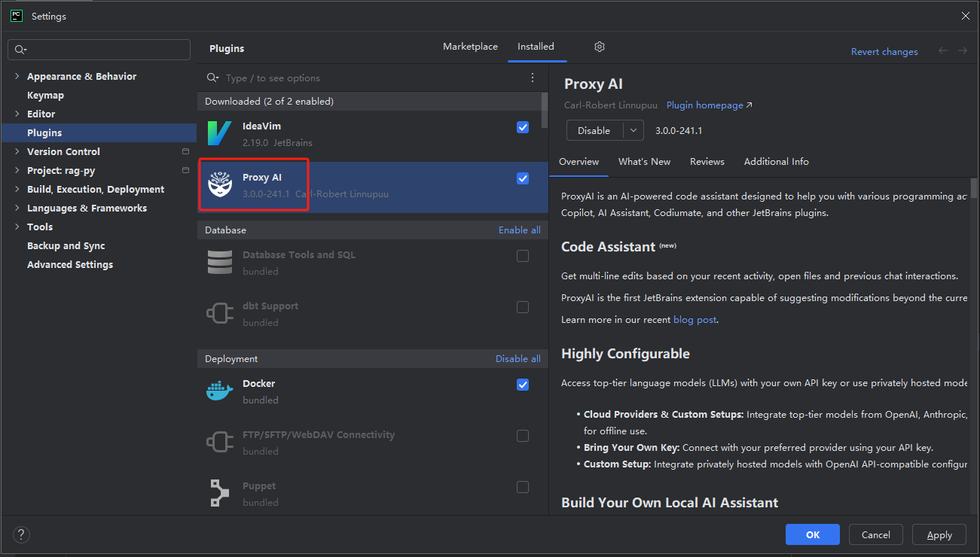Screen dimensions: 980x557
Task: Uncheck the IdeaVim plugin checkbox
Action: [x=523, y=127]
